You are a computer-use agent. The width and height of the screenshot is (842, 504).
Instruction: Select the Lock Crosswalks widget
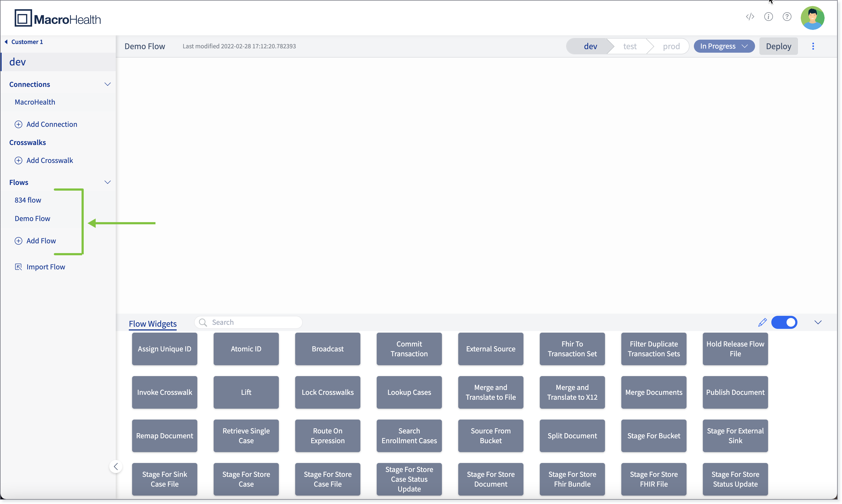[328, 392]
